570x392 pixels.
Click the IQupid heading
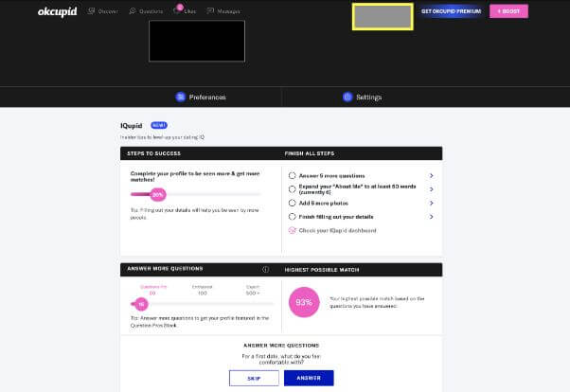(x=132, y=125)
